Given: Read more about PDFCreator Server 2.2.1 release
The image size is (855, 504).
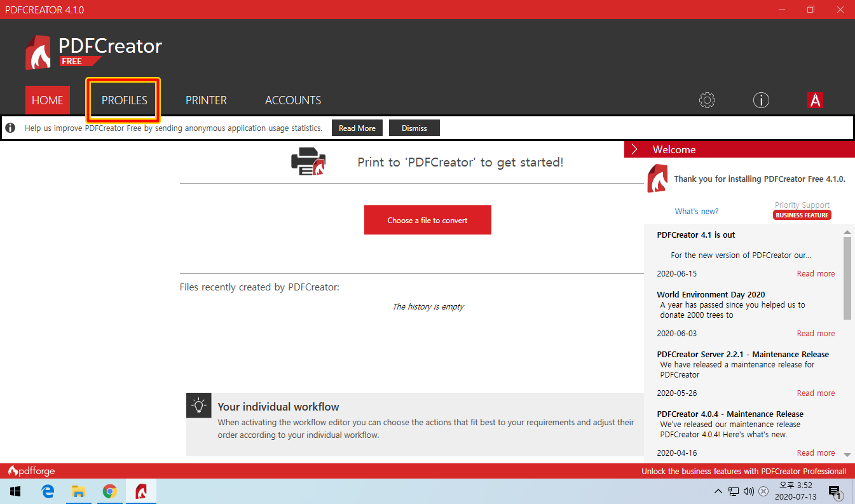Looking at the screenshot, I should tap(816, 393).
